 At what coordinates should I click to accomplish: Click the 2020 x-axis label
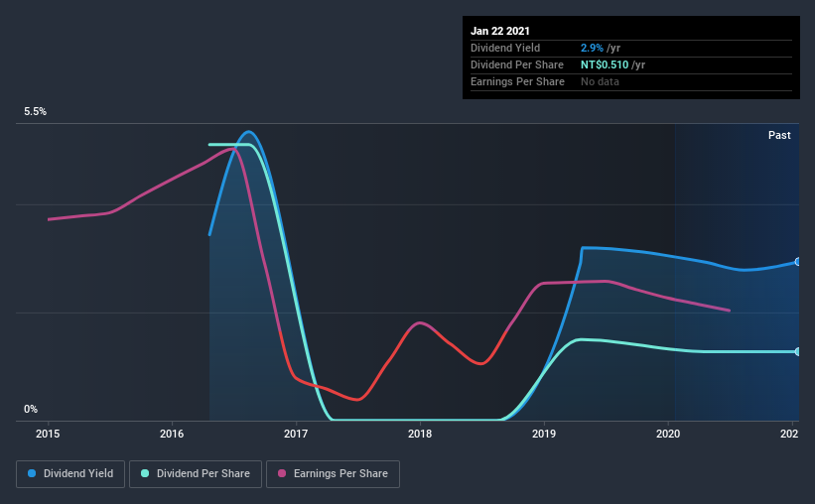pos(668,434)
